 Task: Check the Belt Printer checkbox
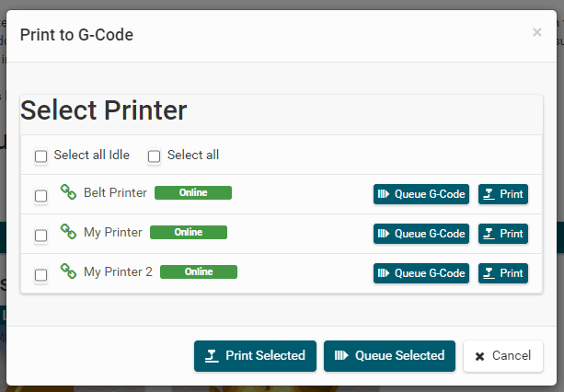(41, 196)
